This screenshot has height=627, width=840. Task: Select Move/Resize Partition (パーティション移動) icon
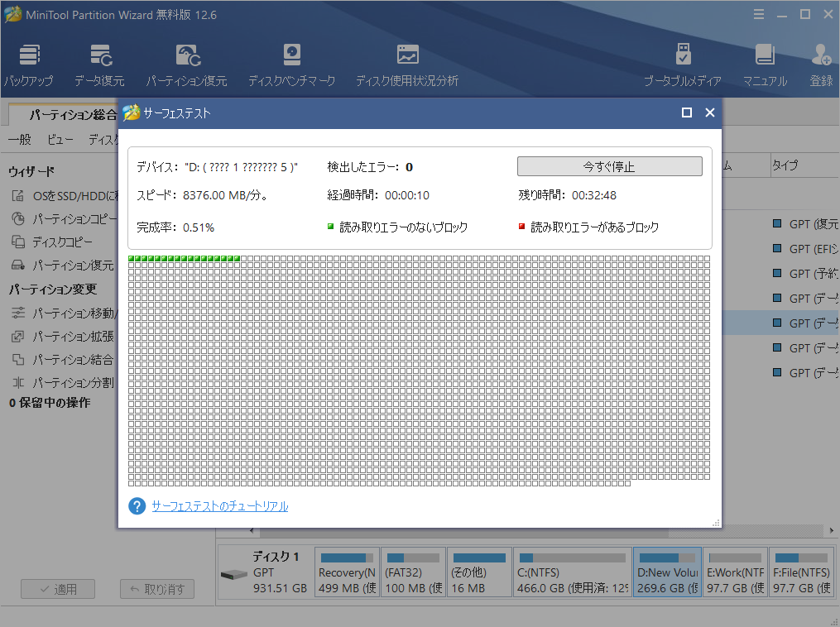[x=18, y=313]
